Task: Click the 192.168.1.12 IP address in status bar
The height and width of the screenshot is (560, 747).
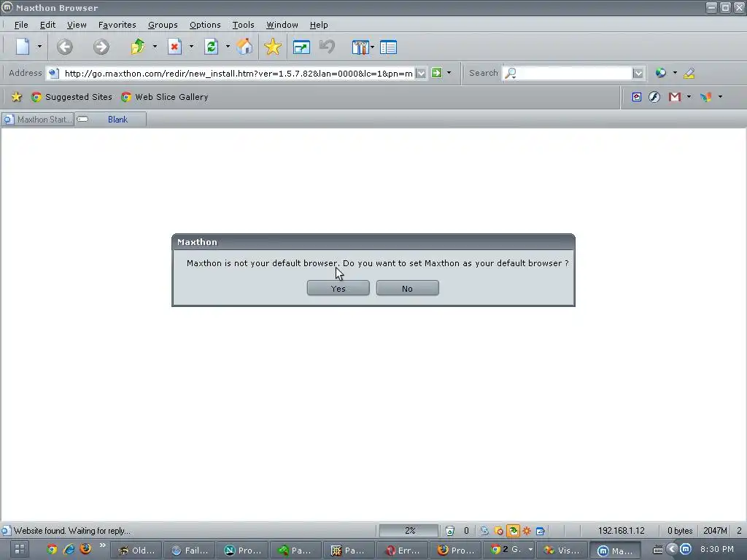Action: 621,531
